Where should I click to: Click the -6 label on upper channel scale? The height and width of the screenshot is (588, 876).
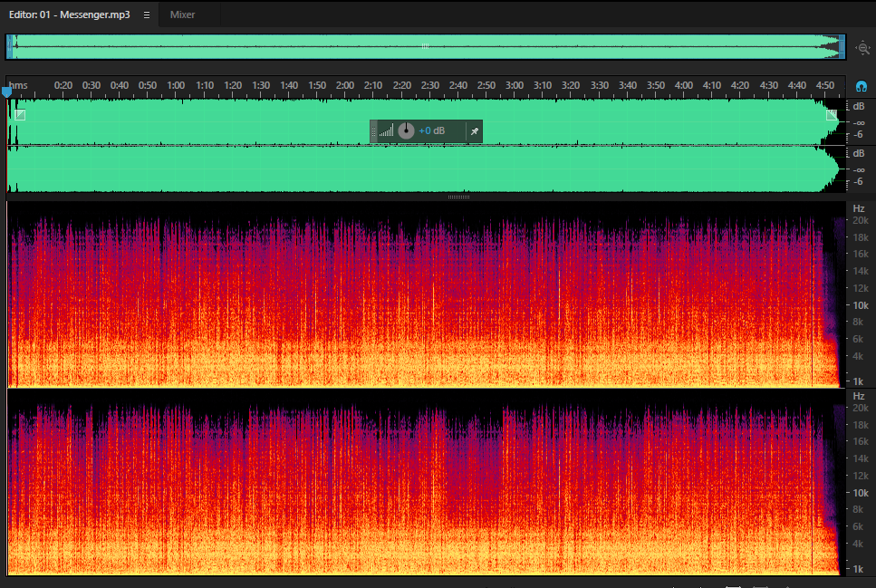point(858,135)
